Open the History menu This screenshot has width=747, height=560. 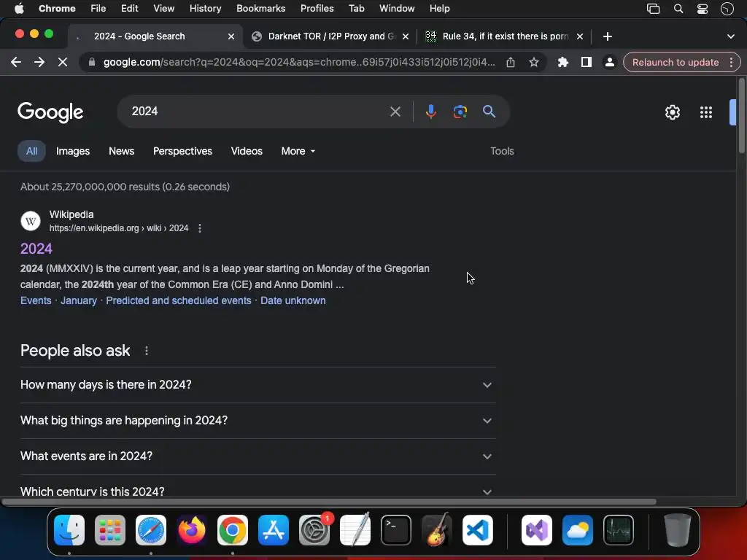[x=205, y=9]
